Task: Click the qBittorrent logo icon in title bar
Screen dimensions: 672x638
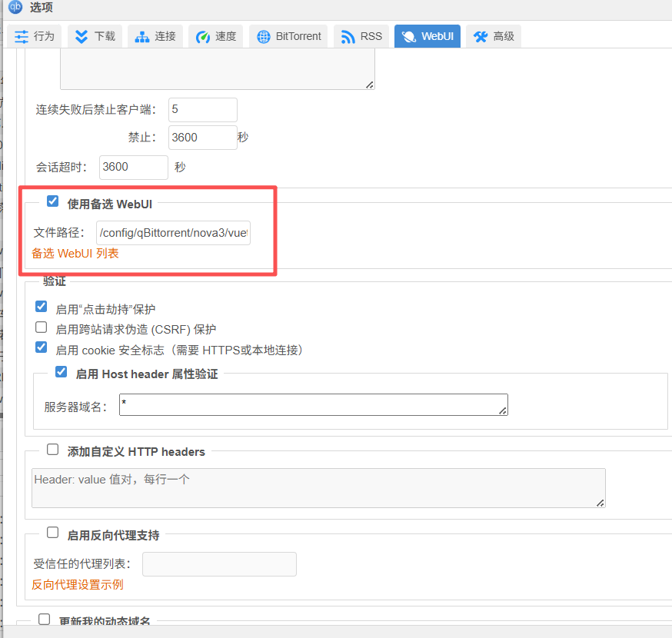Action: tap(15, 8)
